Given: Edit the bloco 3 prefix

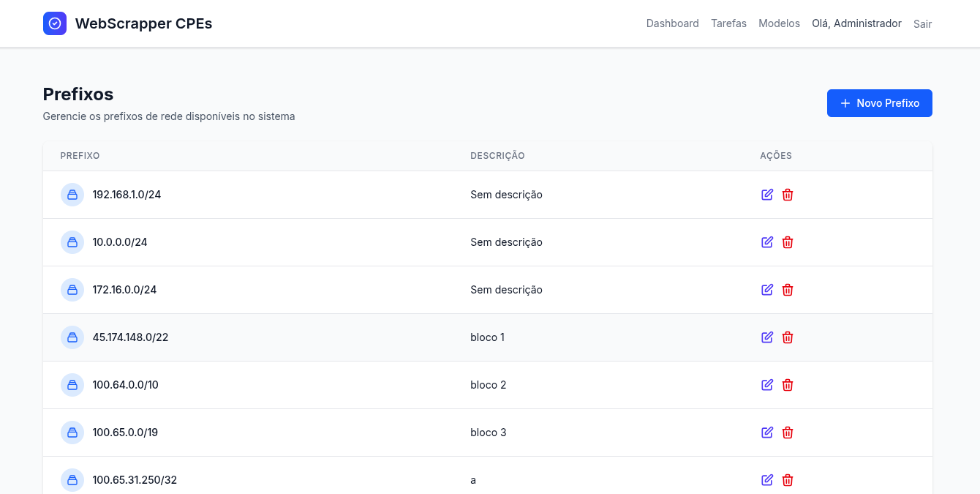Looking at the screenshot, I should coord(767,433).
